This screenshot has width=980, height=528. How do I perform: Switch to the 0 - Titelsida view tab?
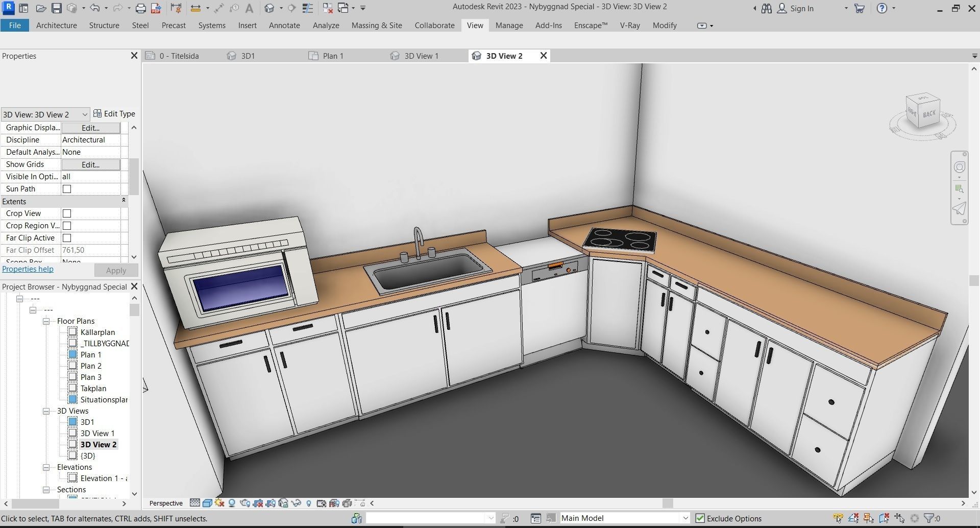179,56
